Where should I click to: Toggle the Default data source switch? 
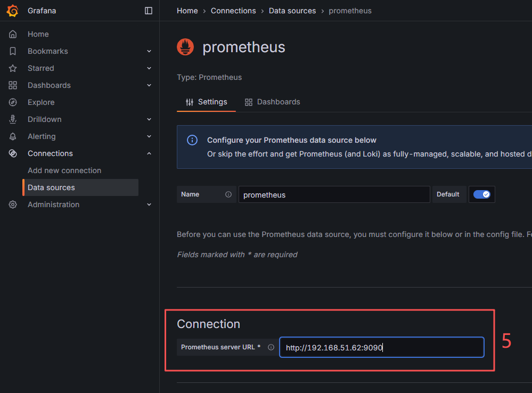click(x=482, y=194)
